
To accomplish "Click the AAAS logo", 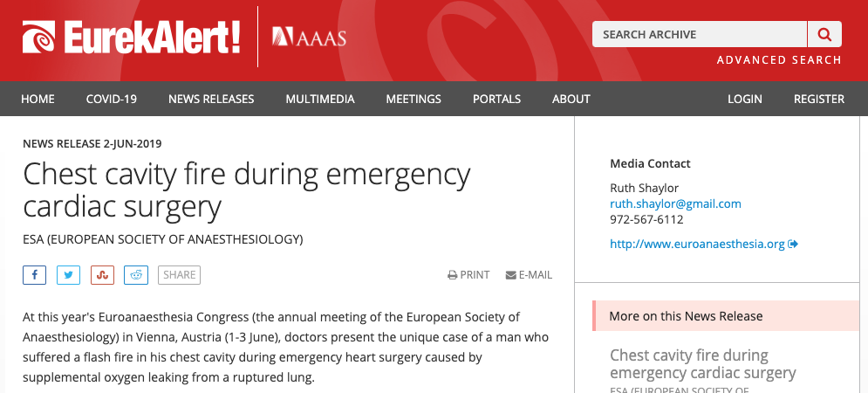I will (x=309, y=37).
